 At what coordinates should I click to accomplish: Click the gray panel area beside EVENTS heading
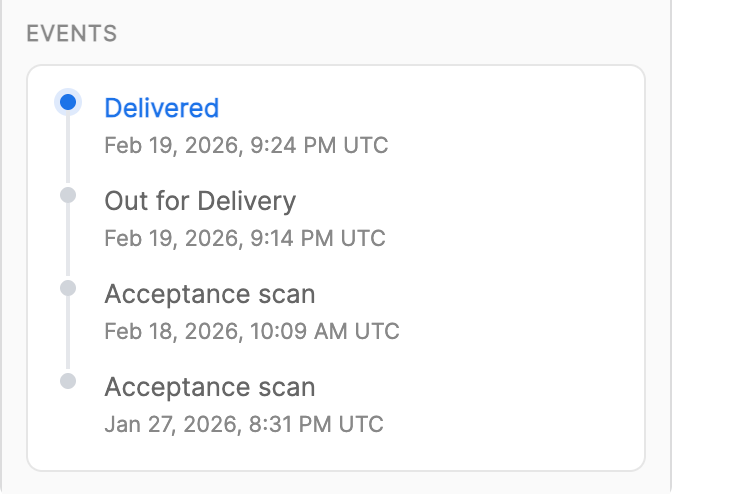pyautogui.click(x=400, y=34)
